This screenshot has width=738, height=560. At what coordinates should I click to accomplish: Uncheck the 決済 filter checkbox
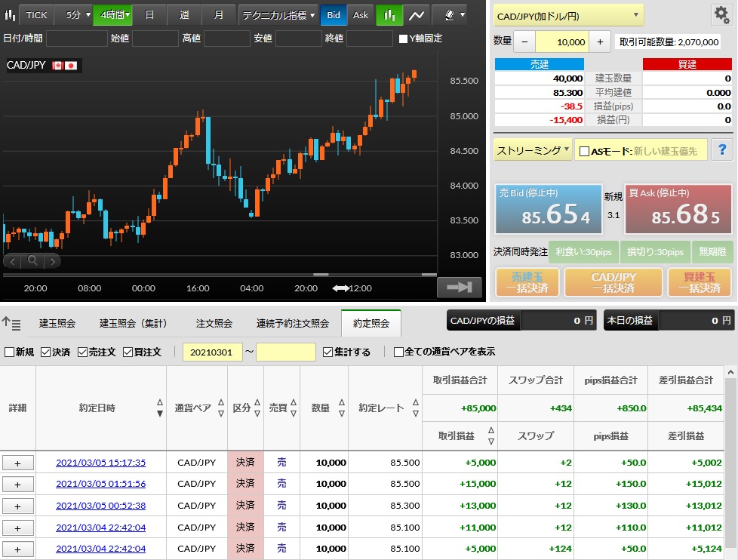click(46, 352)
